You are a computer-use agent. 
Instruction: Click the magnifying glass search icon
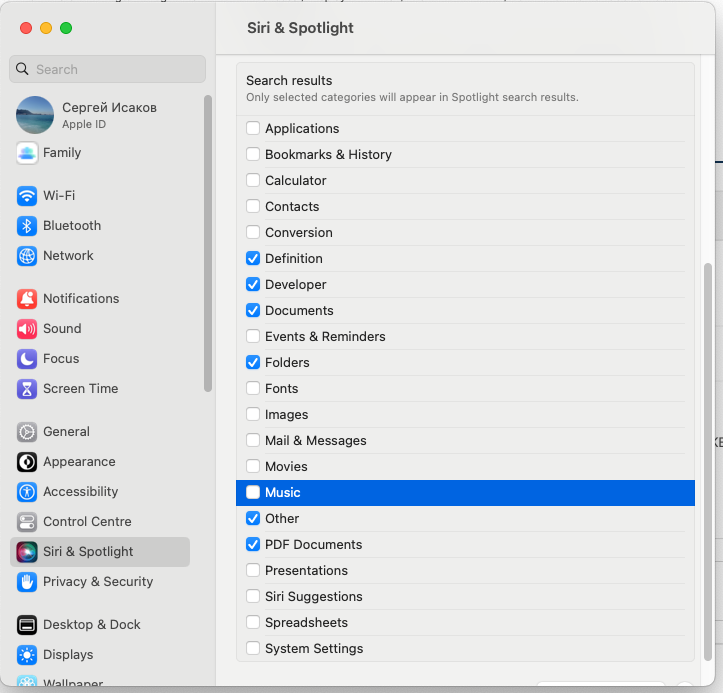point(22,69)
